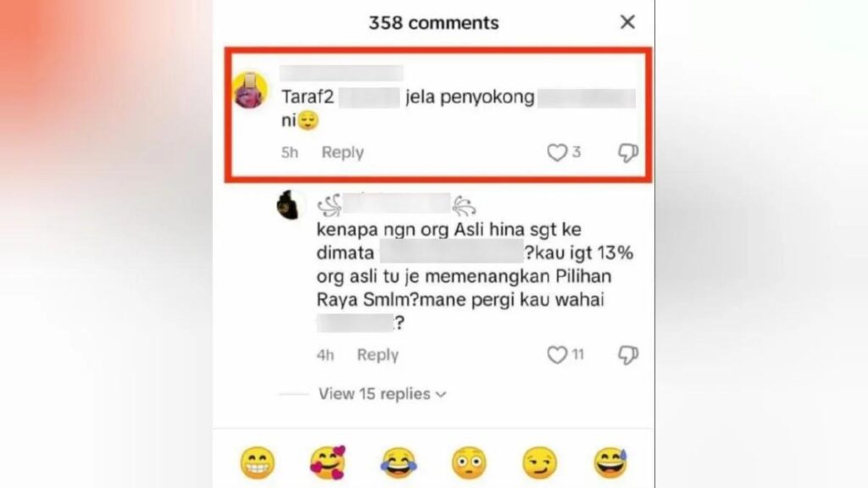This screenshot has height=488, width=868.
Task: Open the top commenter's profile avatar
Action: click(x=250, y=90)
